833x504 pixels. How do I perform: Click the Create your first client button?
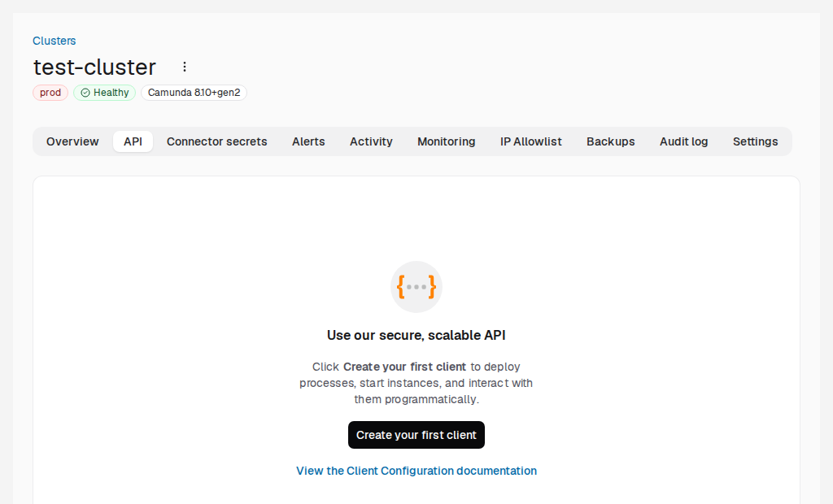(416, 435)
